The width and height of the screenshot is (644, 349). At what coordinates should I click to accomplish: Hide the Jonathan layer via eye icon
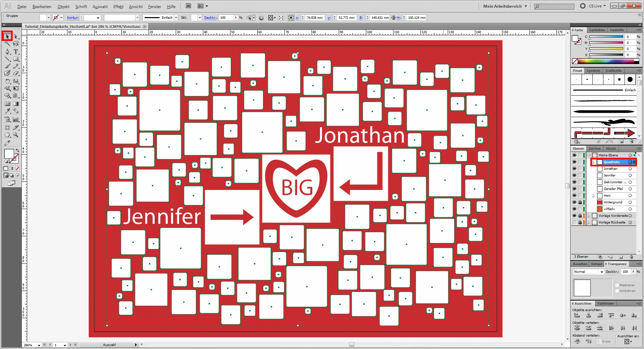[x=574, y=169]
